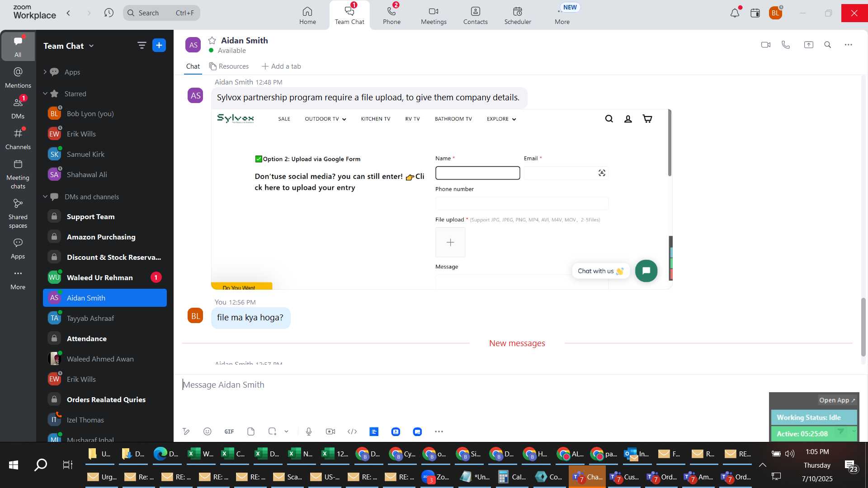
Task: Collapse the Starred section
Action: click(45, 94)
